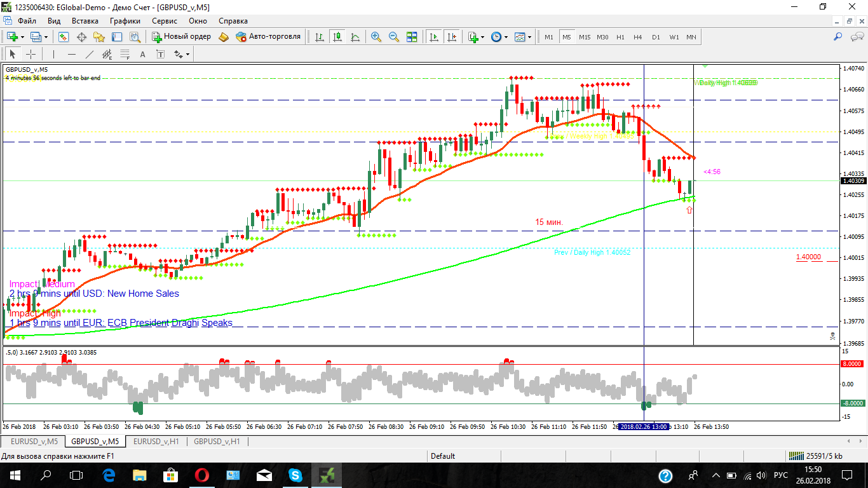Open the Файл menu

click(x=27, y=21)
